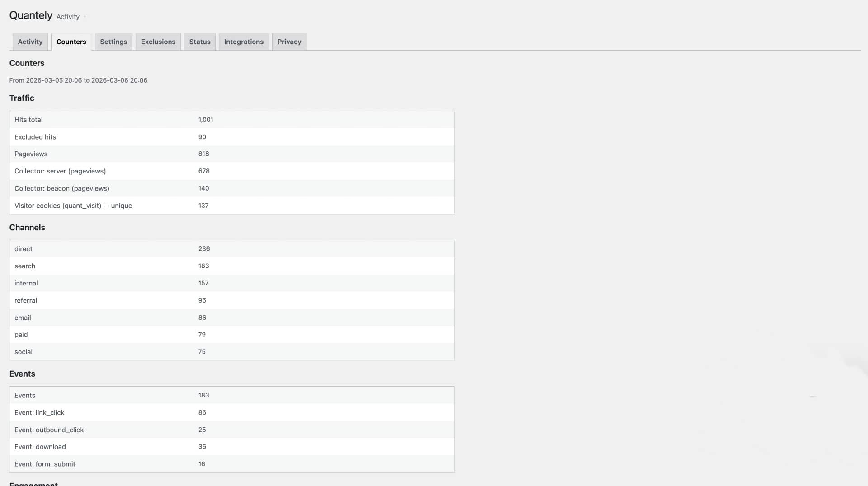Select the date range text line
The height and width of the screenshot is (486, 868).
click(x=78, y=80)
